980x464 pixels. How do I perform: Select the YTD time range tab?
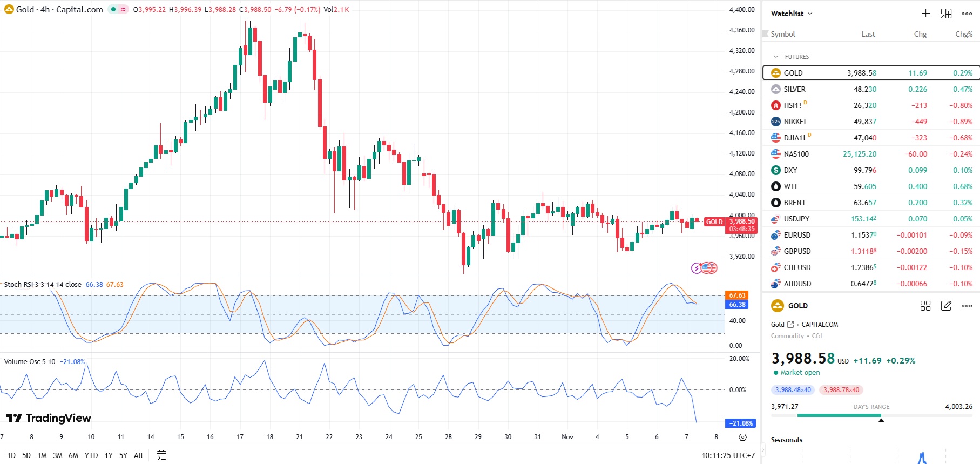tap(91, 455)
